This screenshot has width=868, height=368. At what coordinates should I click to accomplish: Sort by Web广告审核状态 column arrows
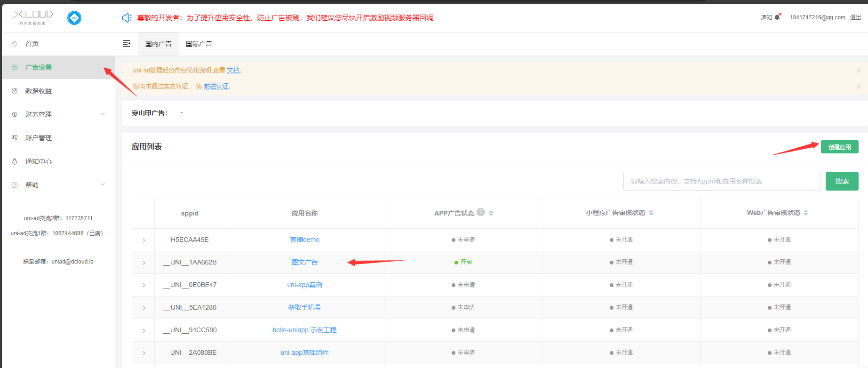coord(806,213)
